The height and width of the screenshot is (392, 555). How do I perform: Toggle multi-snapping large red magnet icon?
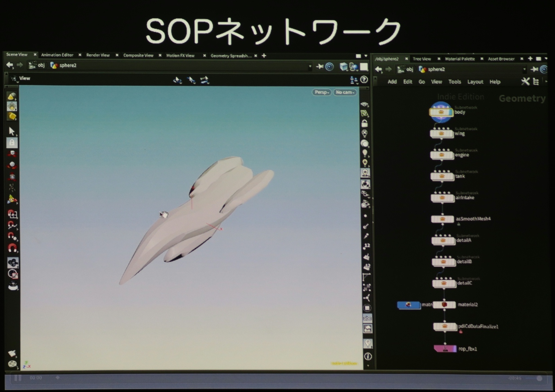point(12,248)
